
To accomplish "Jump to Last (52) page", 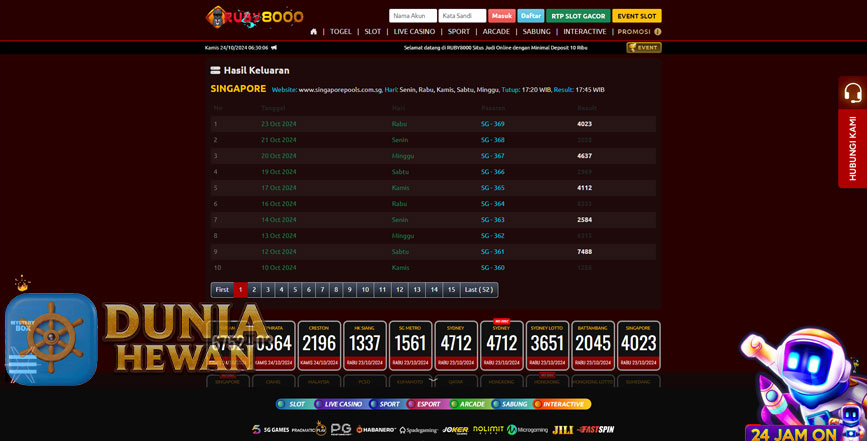I will point(479,290).
